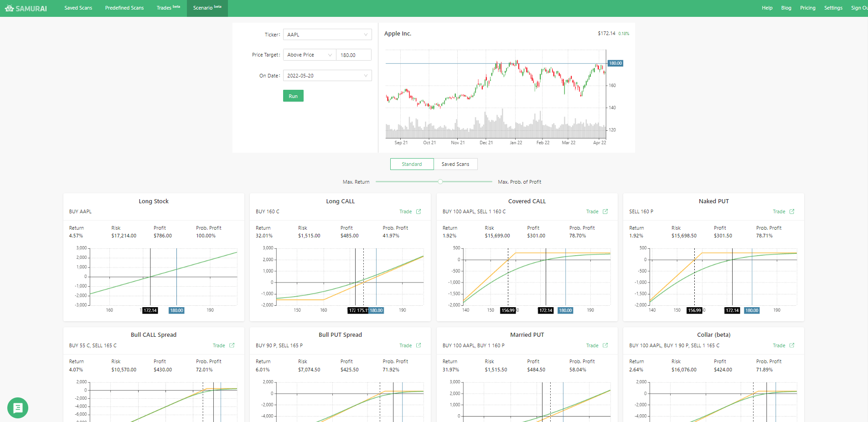This screenshot has height=422, width=868.
Task: Open Scenario beta page
Action: coord(207,8)
